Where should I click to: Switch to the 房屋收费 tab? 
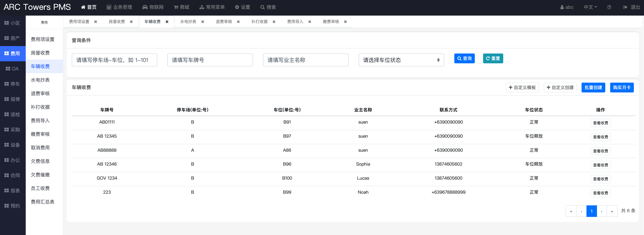(x=117, y=22)
